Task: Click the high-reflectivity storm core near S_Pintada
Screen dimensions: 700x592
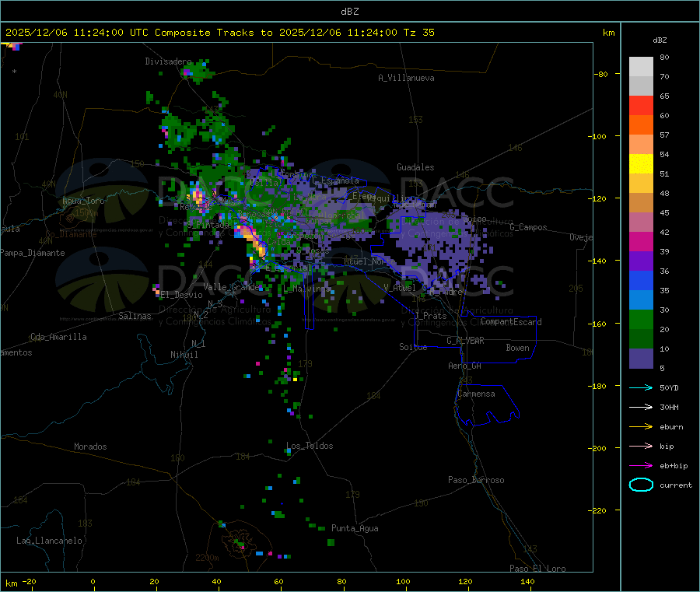Action: pos(252,240)
